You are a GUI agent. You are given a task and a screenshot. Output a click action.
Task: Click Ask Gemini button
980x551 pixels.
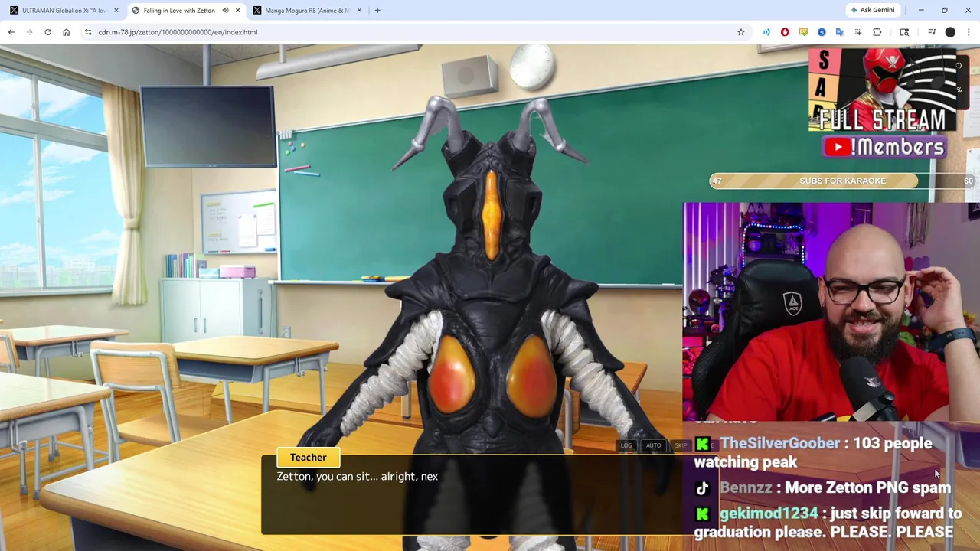tap(872, 10)
